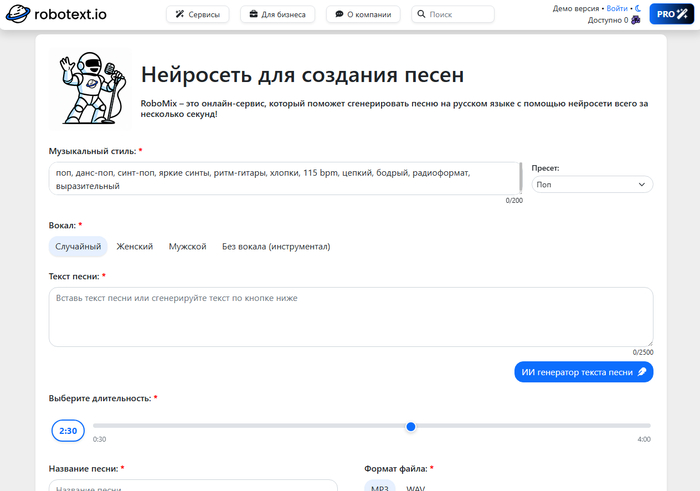This screenshot has width=700, height=491.
Task: Select the Мужской vocal option
Action: (187, 246)
